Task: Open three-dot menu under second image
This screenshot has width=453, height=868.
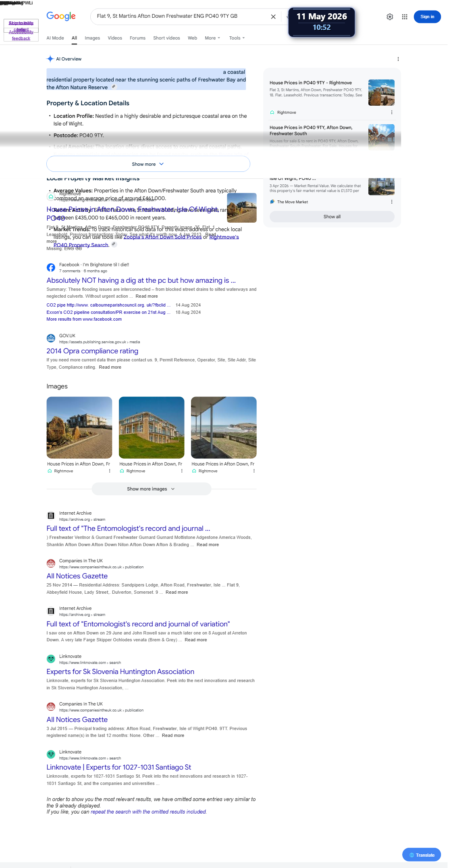Action: [182, 471]
